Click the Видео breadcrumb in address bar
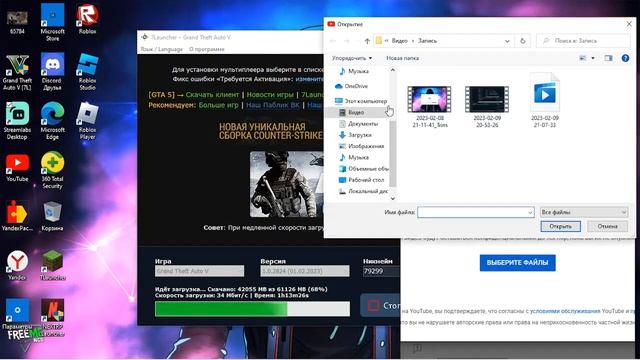The width and height of the screenshot is (640, 360). coord(400,41)
